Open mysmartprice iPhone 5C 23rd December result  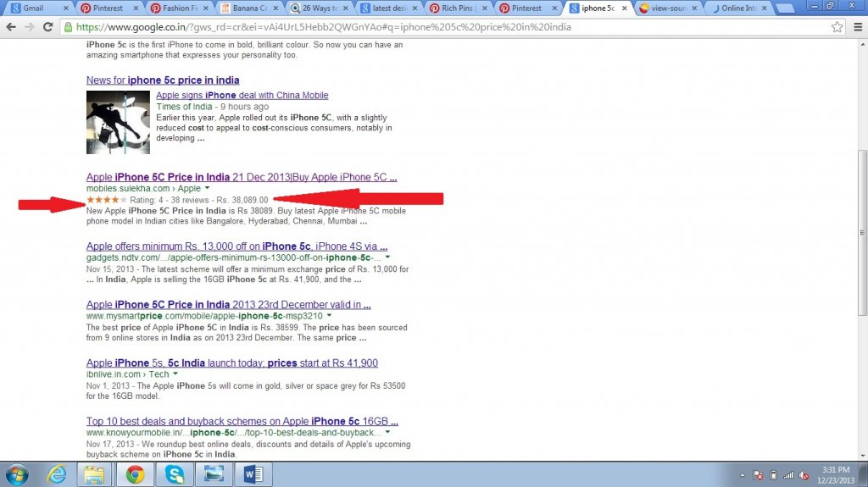click(x=228, y=304)
